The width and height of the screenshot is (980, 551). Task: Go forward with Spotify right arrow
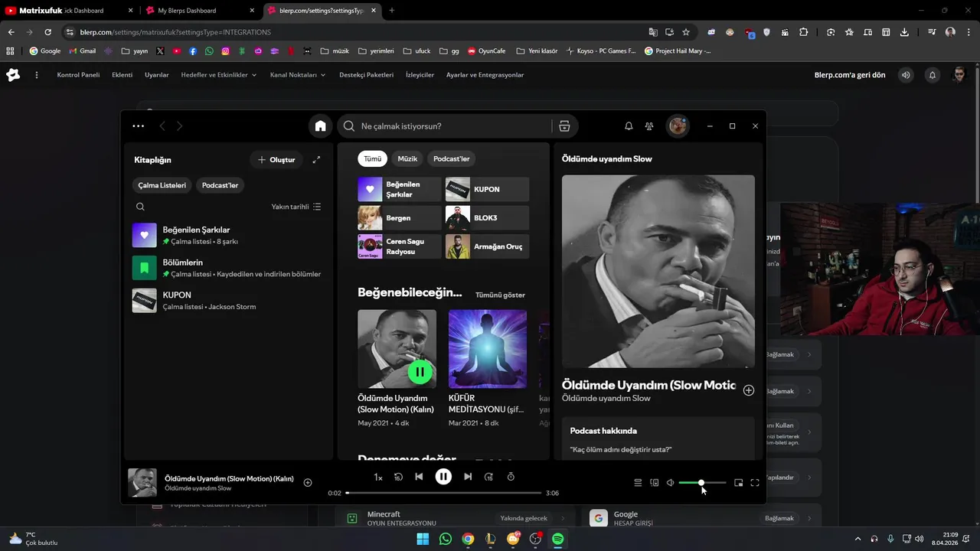point(180,126)
